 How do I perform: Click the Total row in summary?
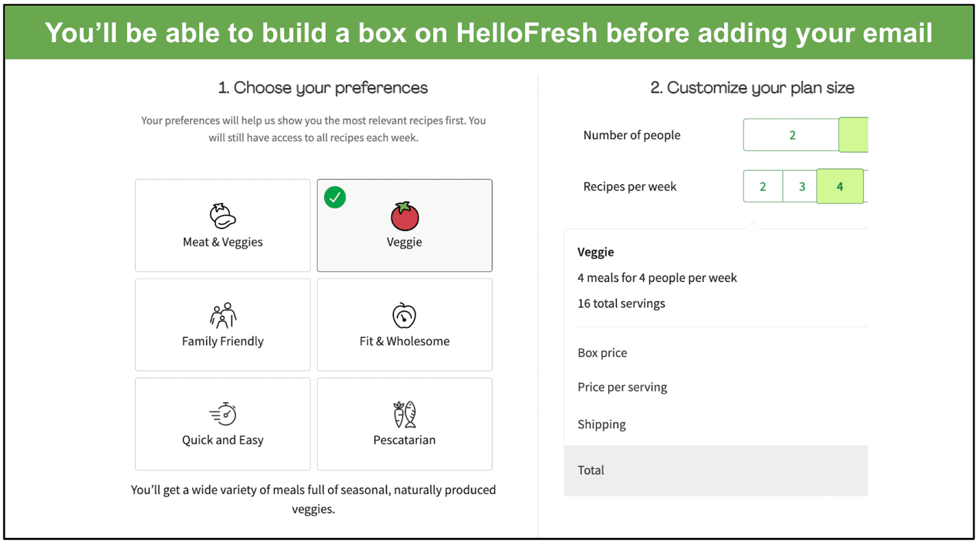(x=716, y=470)
